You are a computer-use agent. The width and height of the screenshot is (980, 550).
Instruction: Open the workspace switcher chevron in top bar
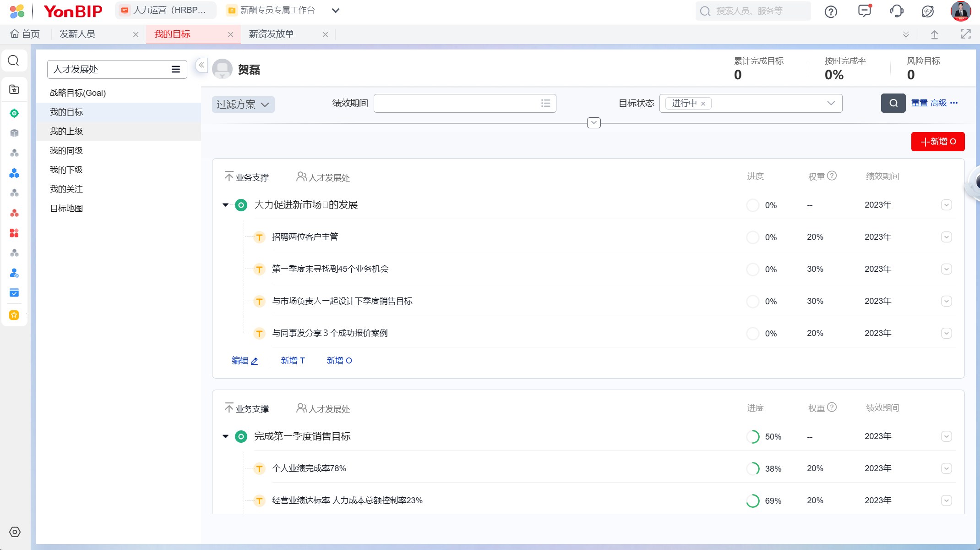[335, 11]
